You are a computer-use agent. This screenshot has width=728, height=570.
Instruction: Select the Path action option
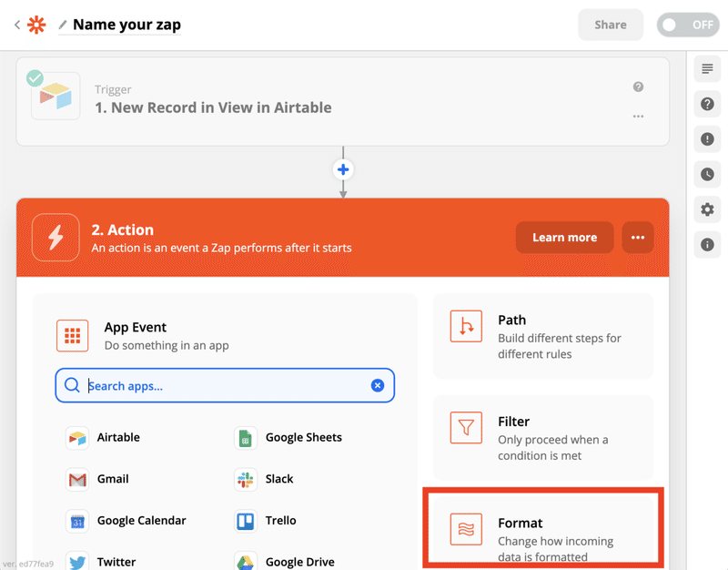pos(543,336)
